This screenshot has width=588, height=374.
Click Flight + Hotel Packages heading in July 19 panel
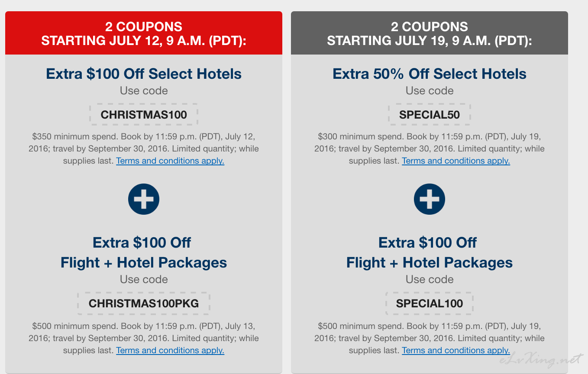pos(430,262)
